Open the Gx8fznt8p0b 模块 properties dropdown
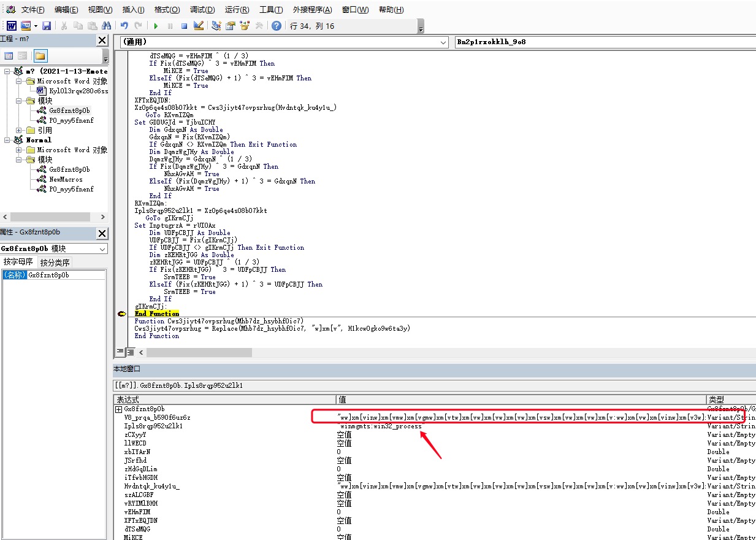Viewport: 756px width, 540px height. click(102, 249)
